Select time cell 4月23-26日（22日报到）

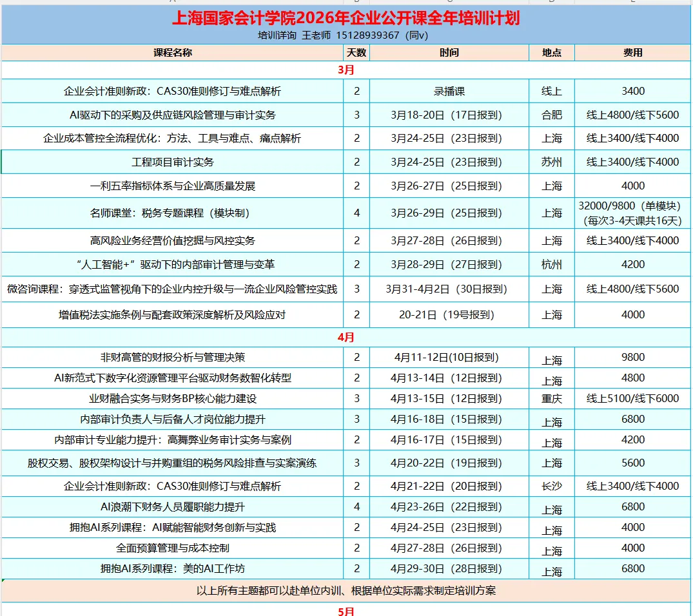point(449,507)
